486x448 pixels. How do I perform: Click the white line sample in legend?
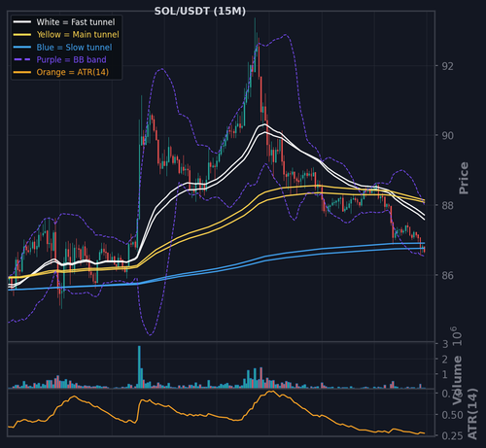tap(22, 22)
